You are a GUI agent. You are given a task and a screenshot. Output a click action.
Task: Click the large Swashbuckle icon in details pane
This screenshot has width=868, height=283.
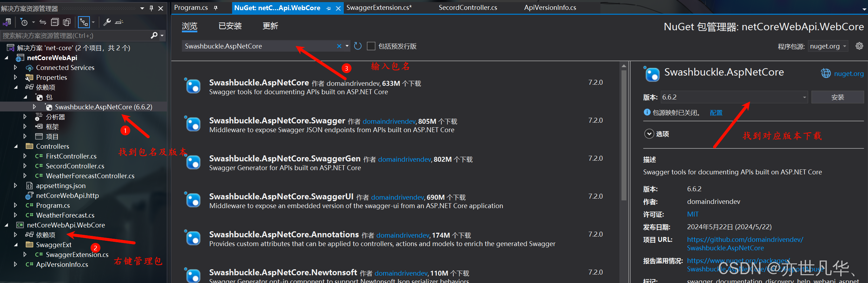pyautogui.click(x=652, y=74)
